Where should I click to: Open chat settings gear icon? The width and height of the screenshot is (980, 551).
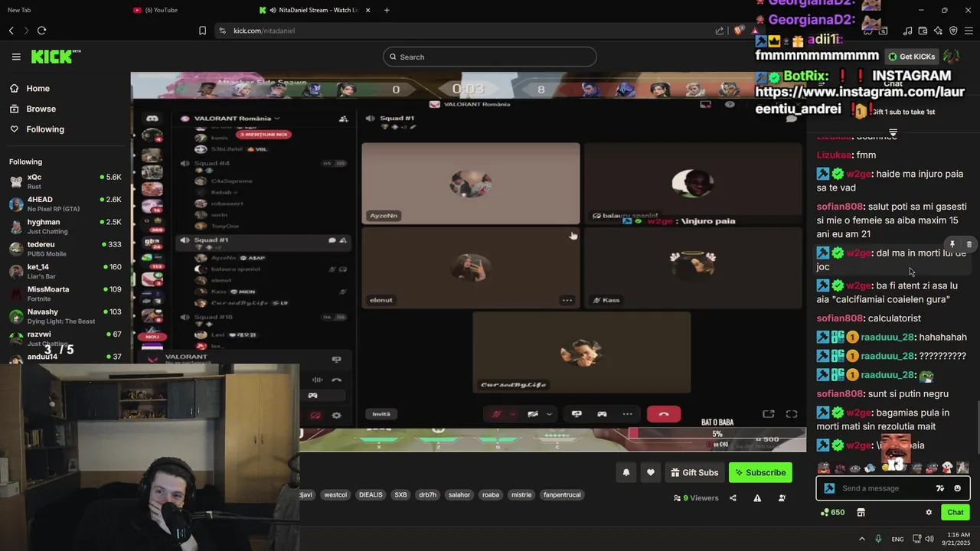929,513
